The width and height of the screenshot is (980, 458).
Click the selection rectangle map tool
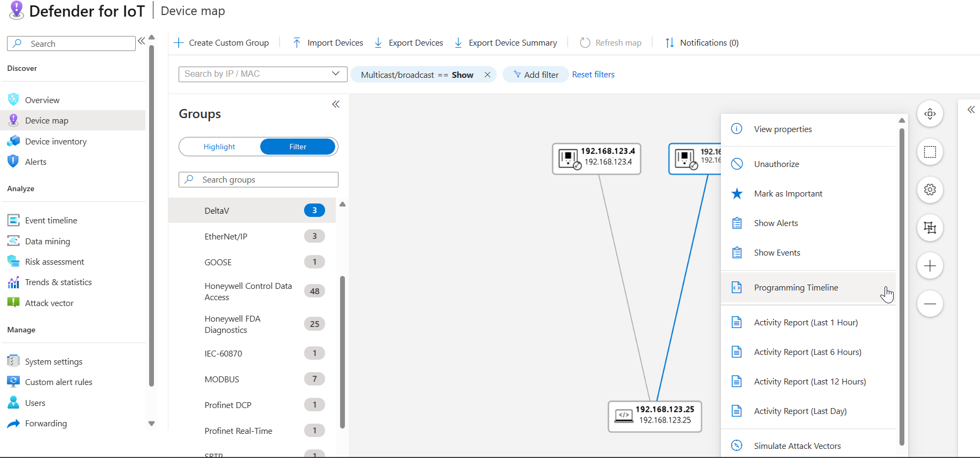[930, 152]
